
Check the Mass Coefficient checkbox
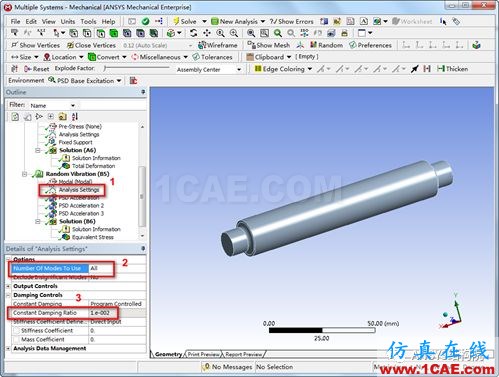tap(16, 339)
